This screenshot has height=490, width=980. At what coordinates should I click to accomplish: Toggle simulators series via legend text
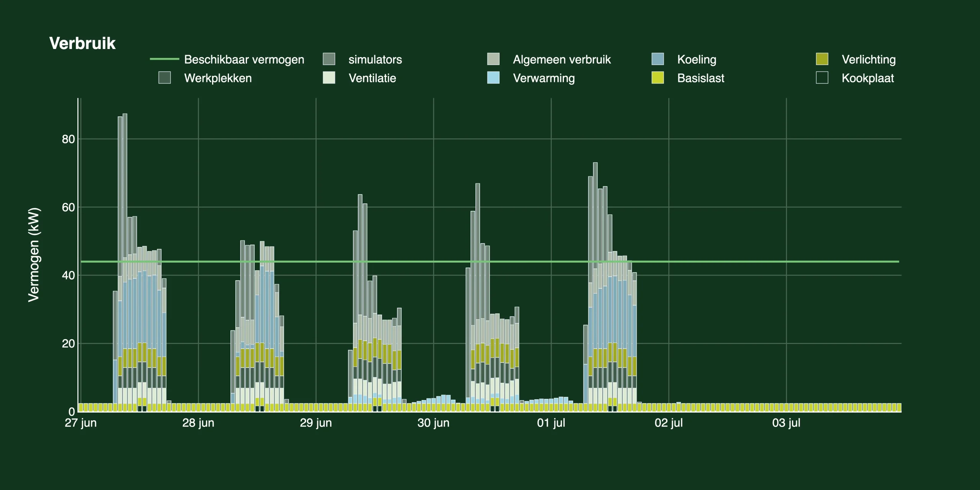point(375,59)
